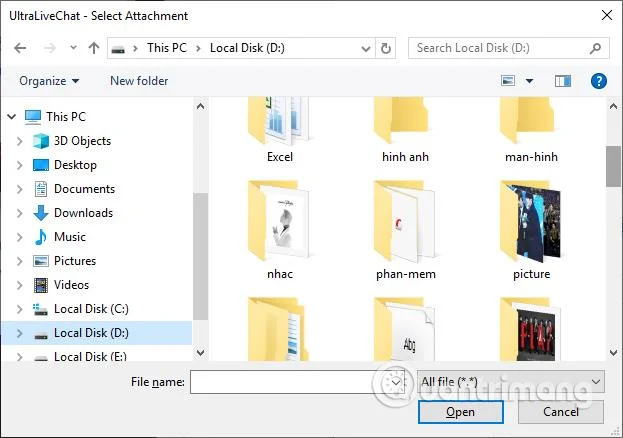Click the drive icon in address bar
Screen dimensions: 623x438
pos(118,49)
